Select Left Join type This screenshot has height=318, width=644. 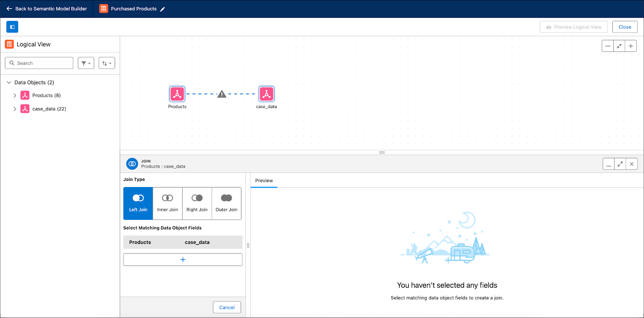(x=138, y=204)
